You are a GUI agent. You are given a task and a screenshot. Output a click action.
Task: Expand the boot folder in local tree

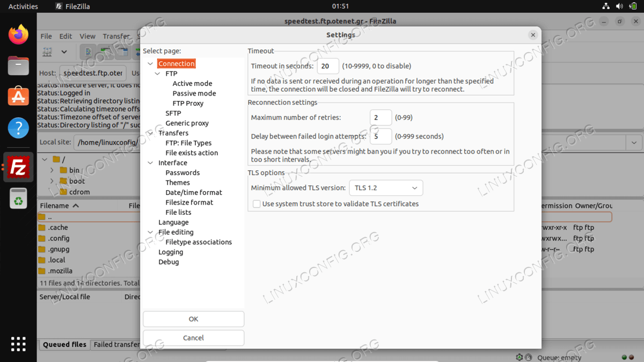coord(52,181)
